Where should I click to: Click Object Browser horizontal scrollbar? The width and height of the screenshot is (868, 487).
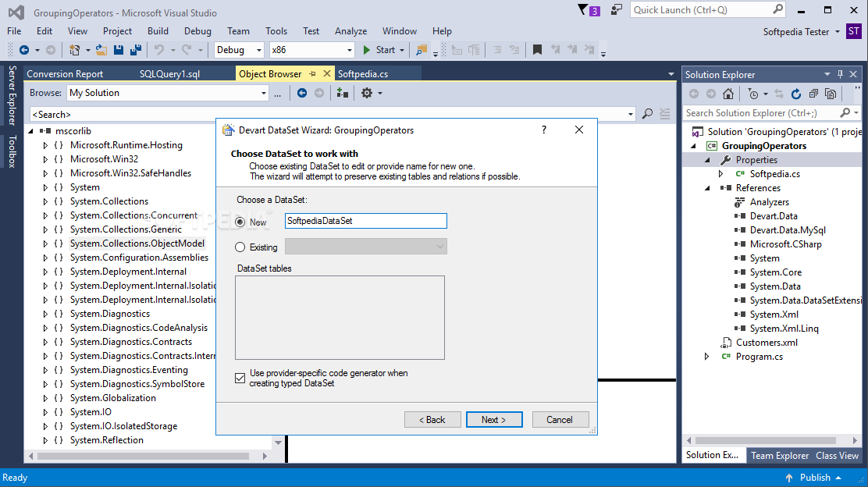tap(143, 456)
